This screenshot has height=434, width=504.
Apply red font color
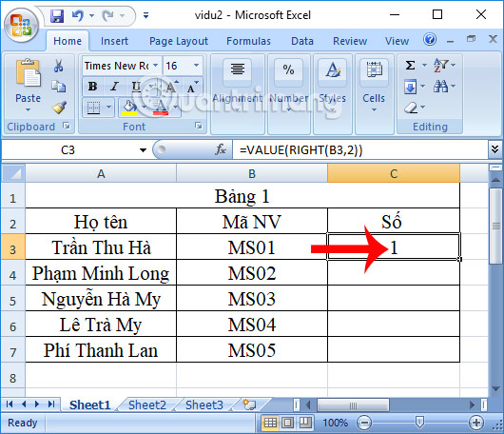tap(161, 108)
